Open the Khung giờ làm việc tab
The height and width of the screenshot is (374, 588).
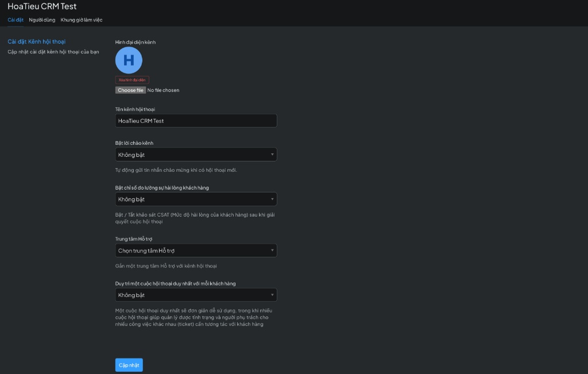82,20
